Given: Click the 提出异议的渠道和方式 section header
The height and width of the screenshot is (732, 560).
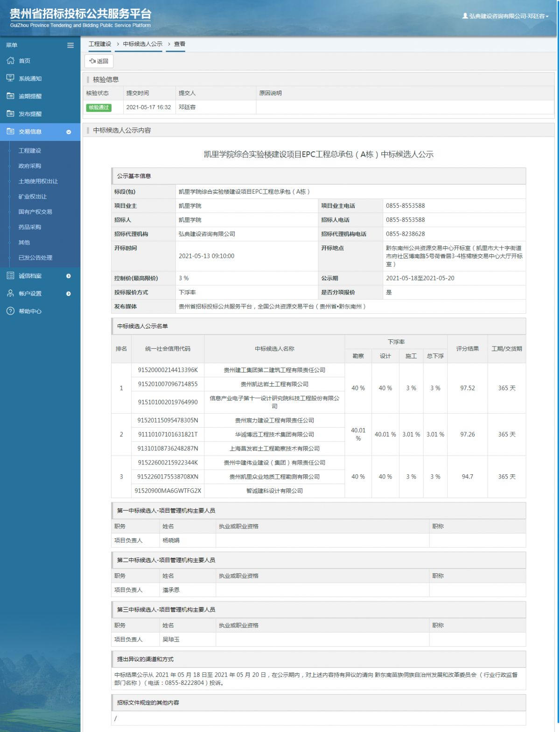Looking at the screenshot, I should [319, 659].
